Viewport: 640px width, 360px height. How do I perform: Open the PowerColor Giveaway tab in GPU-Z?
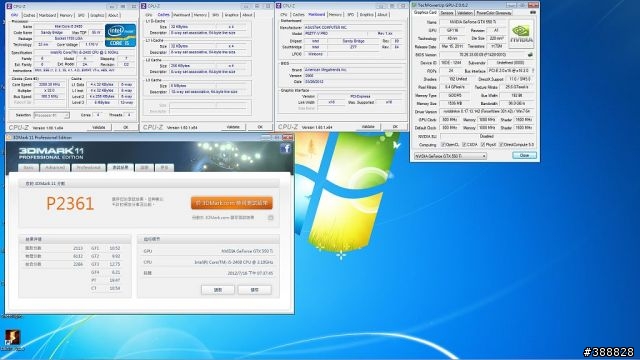tap(493, 13)
